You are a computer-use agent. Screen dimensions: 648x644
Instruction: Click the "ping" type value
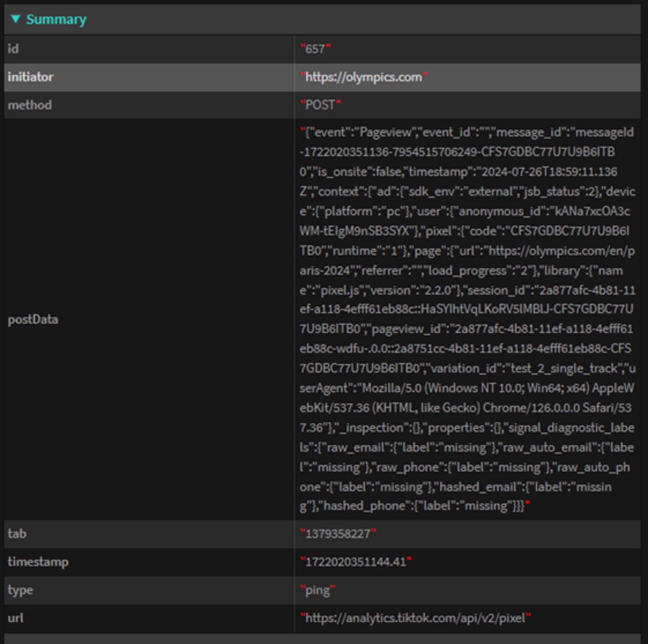pos(318,590)
